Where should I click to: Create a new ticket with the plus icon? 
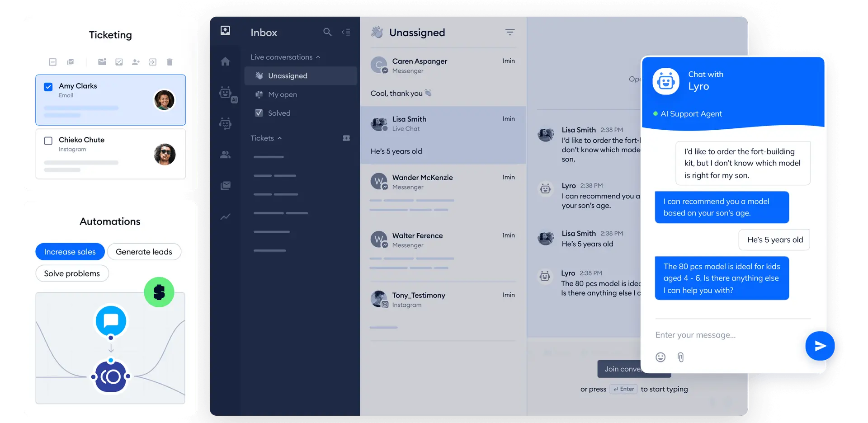[346, 138]
